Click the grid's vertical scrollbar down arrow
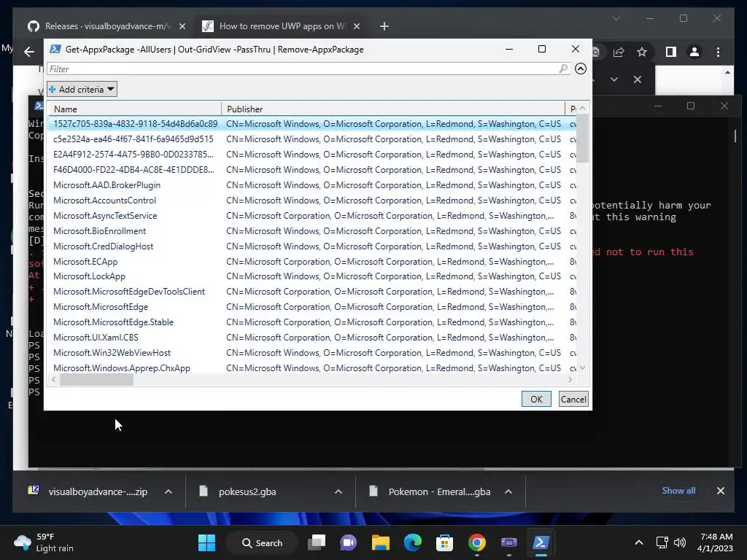This screenshot has height=560, width=747. (582, 368)
